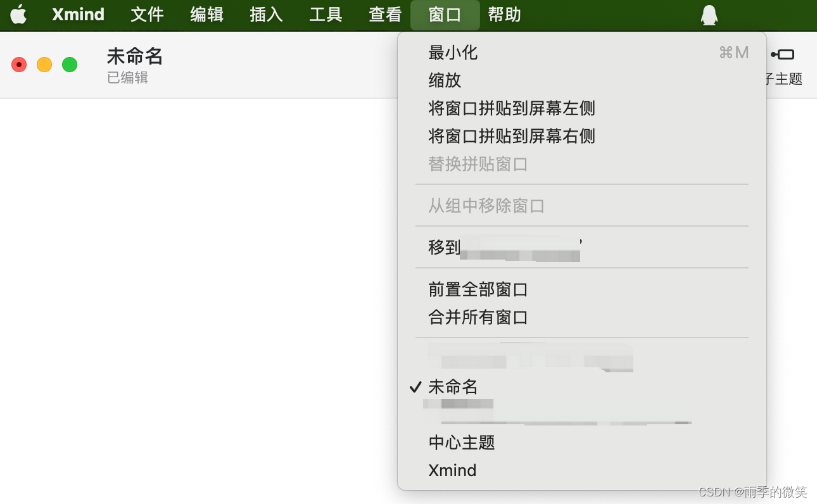
Task: Click the QQ penguin icon in menu bar
Action: [709, 15]
